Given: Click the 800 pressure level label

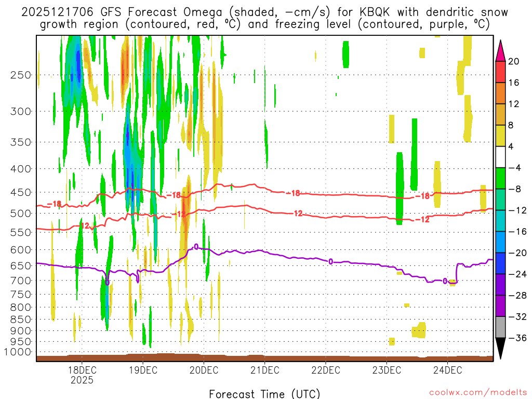Looking at the screenshot, I should (x=21, y=308).
